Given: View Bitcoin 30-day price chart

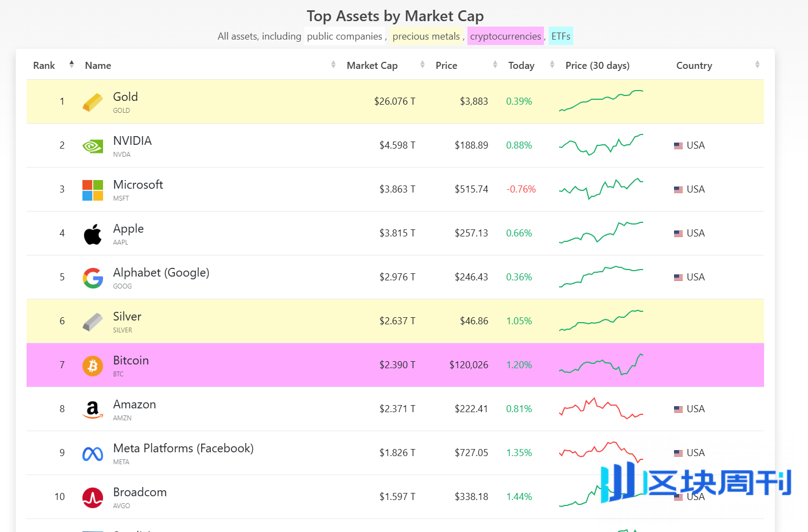Looking at the screenshot, I should pos(601,364).
